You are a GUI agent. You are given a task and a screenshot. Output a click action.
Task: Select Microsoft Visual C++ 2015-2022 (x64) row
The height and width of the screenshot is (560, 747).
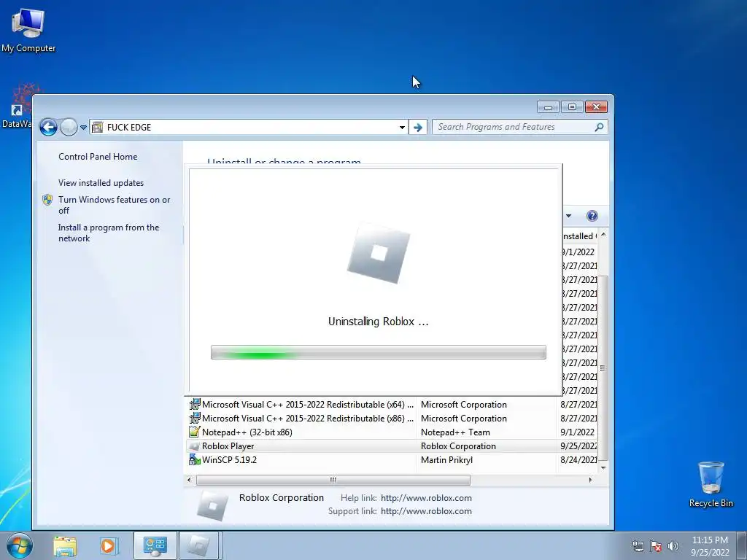click(x=393, y=404)
